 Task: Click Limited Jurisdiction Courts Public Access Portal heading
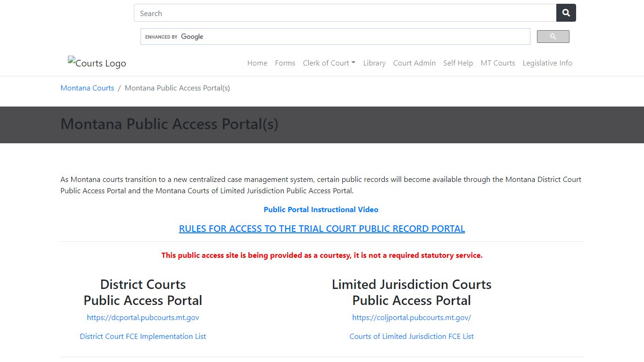tap(412, 292)
